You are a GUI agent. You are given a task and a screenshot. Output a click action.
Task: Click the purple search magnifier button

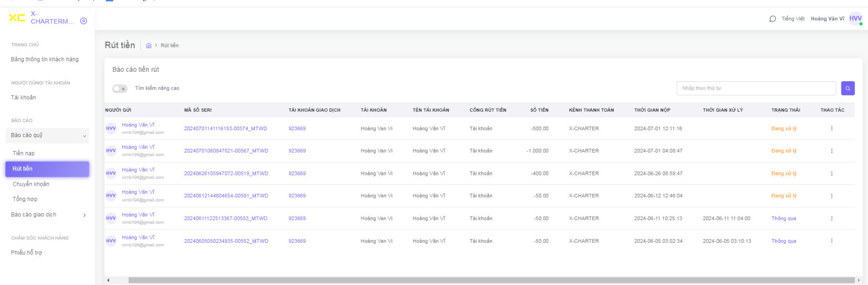tap(848, 88)
